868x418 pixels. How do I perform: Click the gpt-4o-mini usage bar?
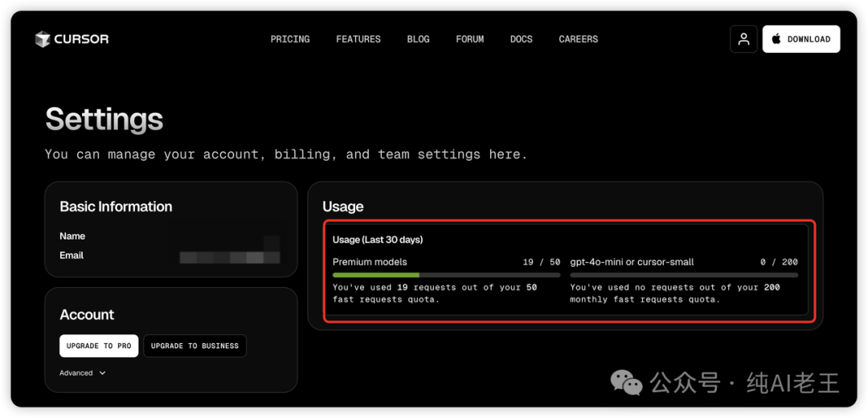pos(684,275)
